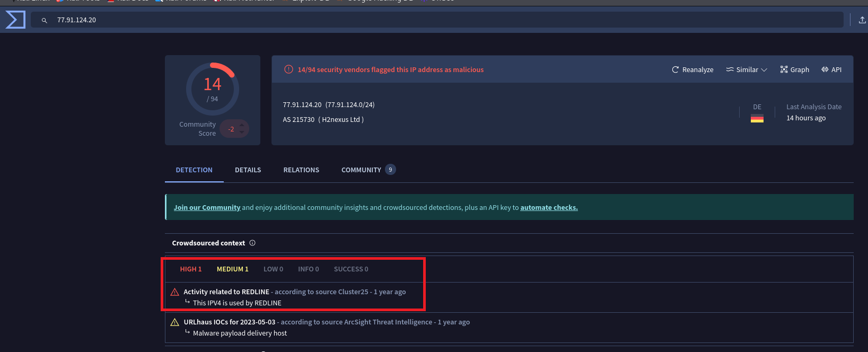Viewport: 868px width, 352px height.
Task: Click the Reanalyze refresh icon
Action: tap(675, 69)
